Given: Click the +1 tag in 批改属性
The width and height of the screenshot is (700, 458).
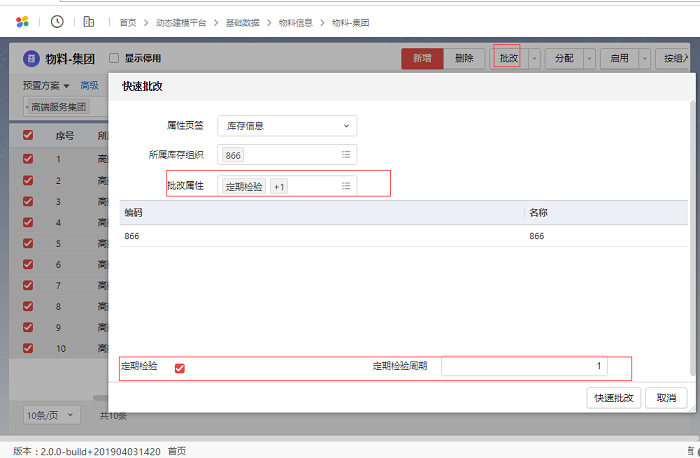Looking at the screenshot, I should click(x=279, y=186).
